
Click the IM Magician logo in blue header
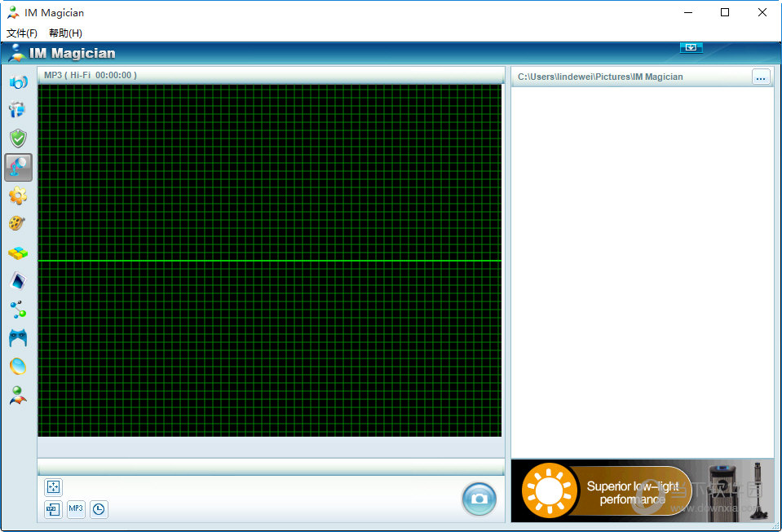tap(62, 53)
